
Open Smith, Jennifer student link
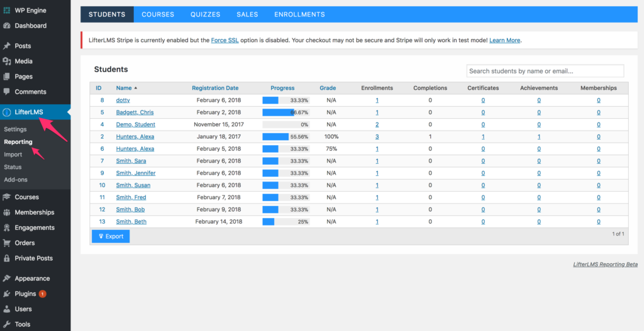coord(136,173)
